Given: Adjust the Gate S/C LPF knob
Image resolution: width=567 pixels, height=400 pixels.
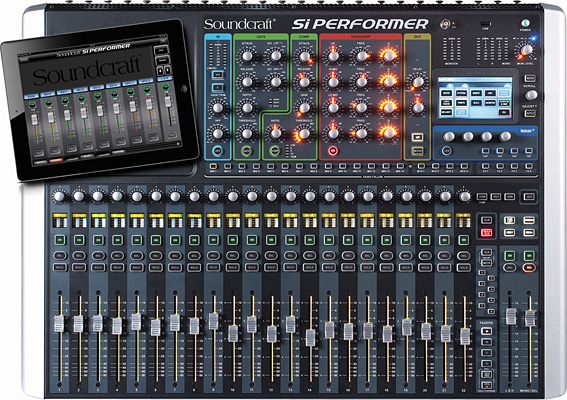Looking at the screenshot, I should (x=276, y=56).
